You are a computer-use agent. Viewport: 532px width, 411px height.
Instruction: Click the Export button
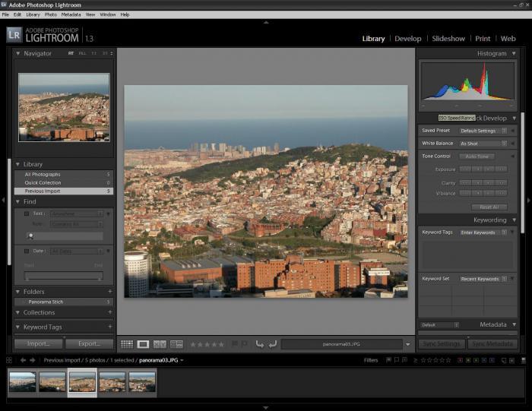point(89,343)
